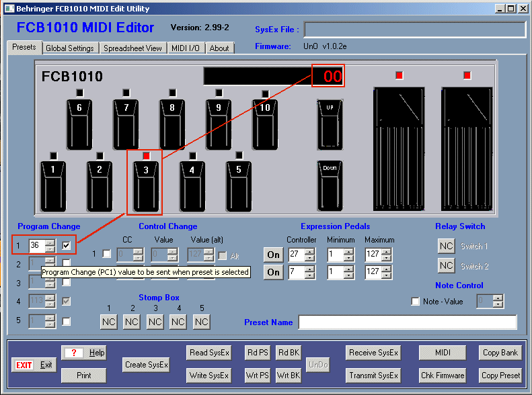Toggle Relay Switch 1 NC button

tap(447, 246)
